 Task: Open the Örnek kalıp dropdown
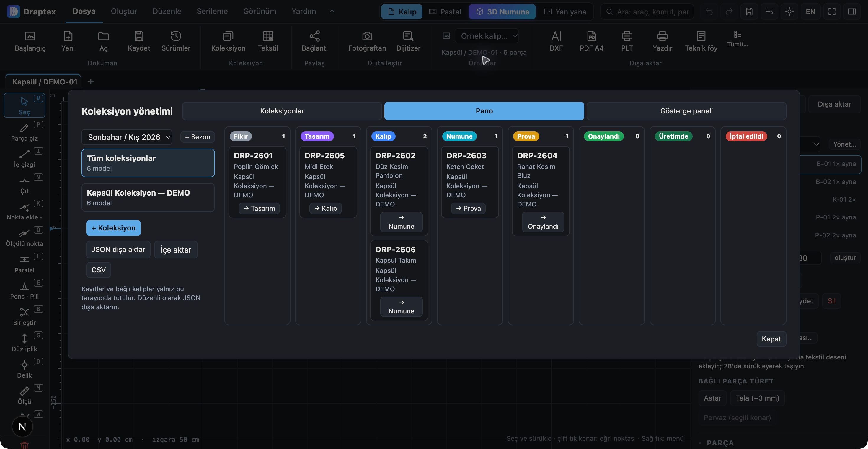(487, 36)
